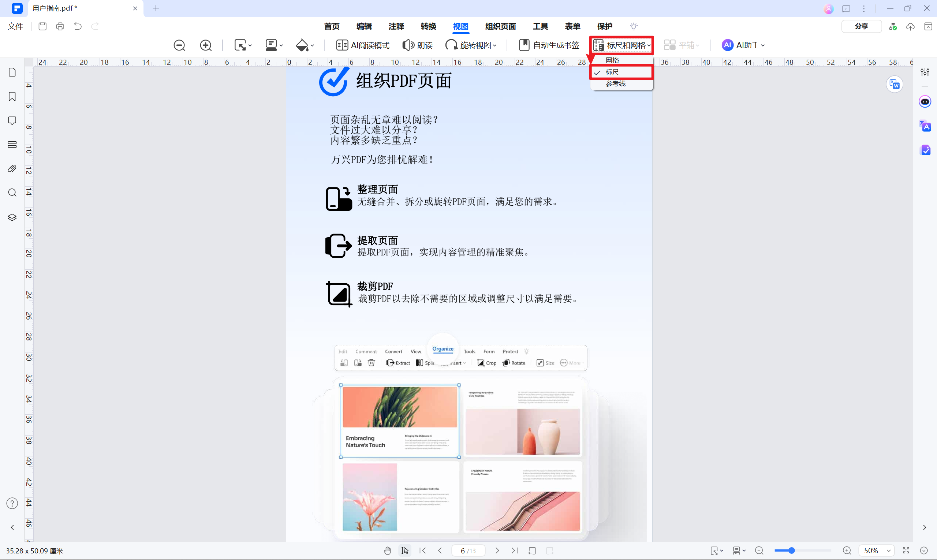Adjust the zoom slider at the bottom
Screen dimensions: 937x560
792,550
